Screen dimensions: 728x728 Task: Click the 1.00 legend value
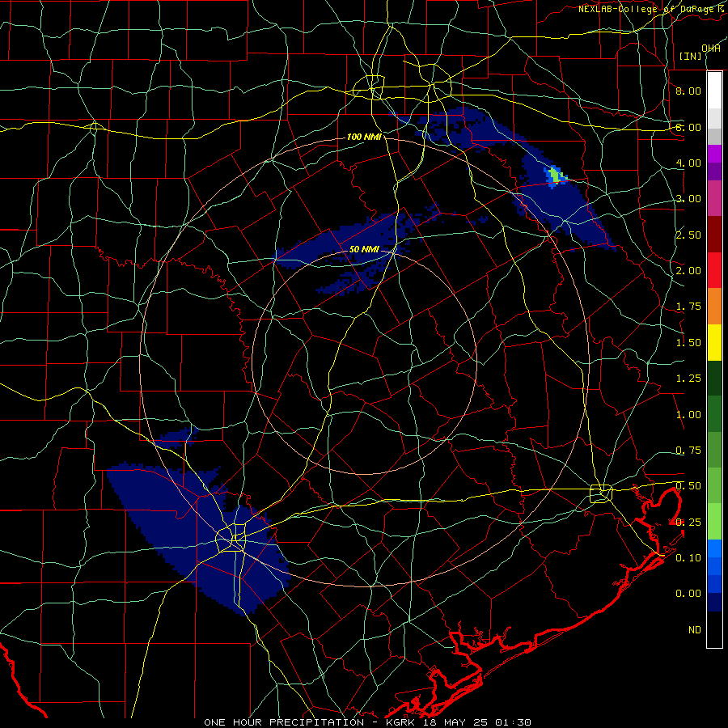(688, 415)
